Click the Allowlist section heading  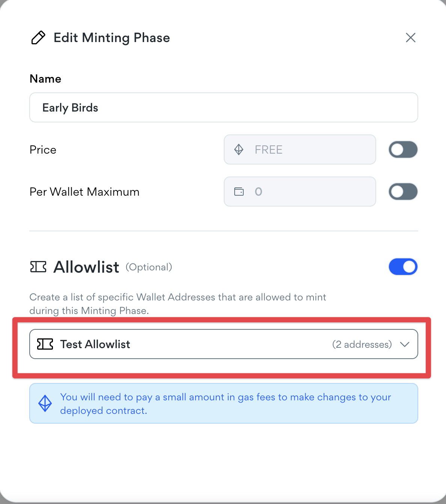pos(86,267)
